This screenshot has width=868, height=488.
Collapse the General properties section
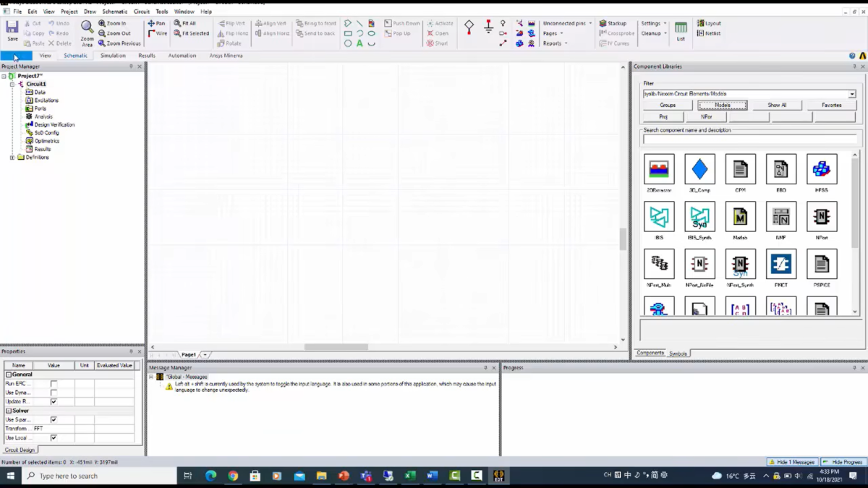pos(9,374)
